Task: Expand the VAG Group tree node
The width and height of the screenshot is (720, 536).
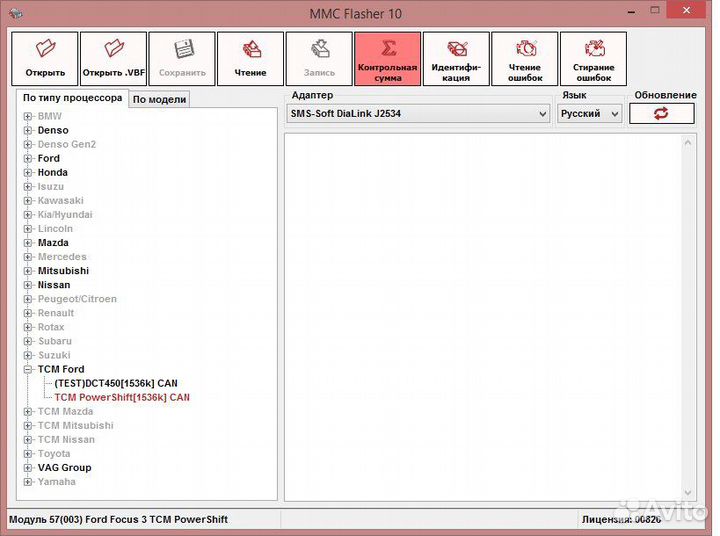Action: pyautogui.click(x=28, y=468)
